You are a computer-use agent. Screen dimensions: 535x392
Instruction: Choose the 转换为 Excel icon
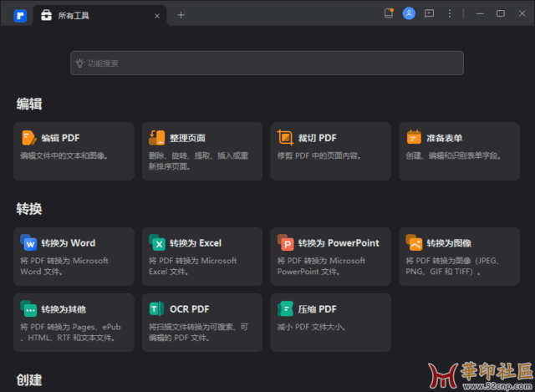click(x=157, y=243)
